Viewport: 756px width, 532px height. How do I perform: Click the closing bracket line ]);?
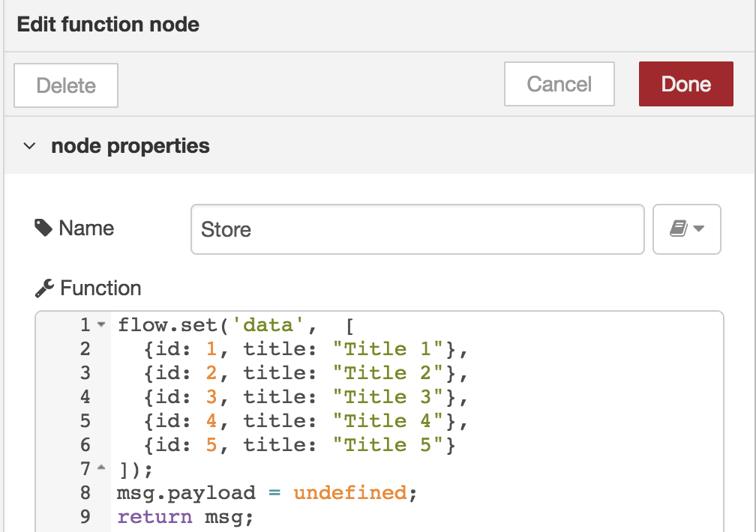(136, 469)
